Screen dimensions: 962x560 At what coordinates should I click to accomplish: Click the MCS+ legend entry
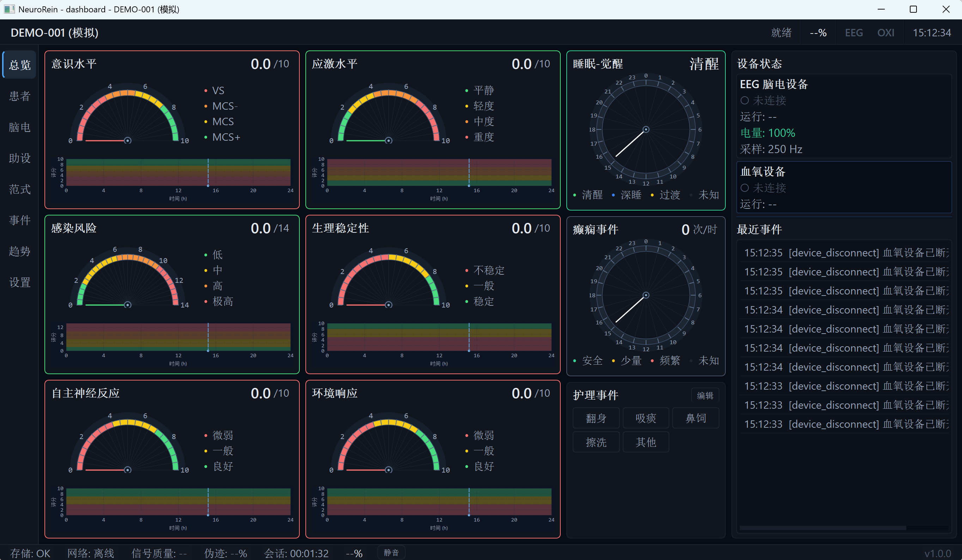(x=222, y=137)
